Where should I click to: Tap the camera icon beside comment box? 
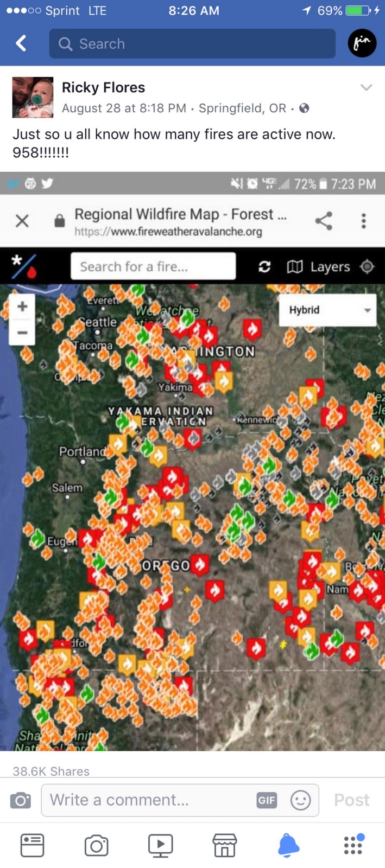[x=21, y=800]
